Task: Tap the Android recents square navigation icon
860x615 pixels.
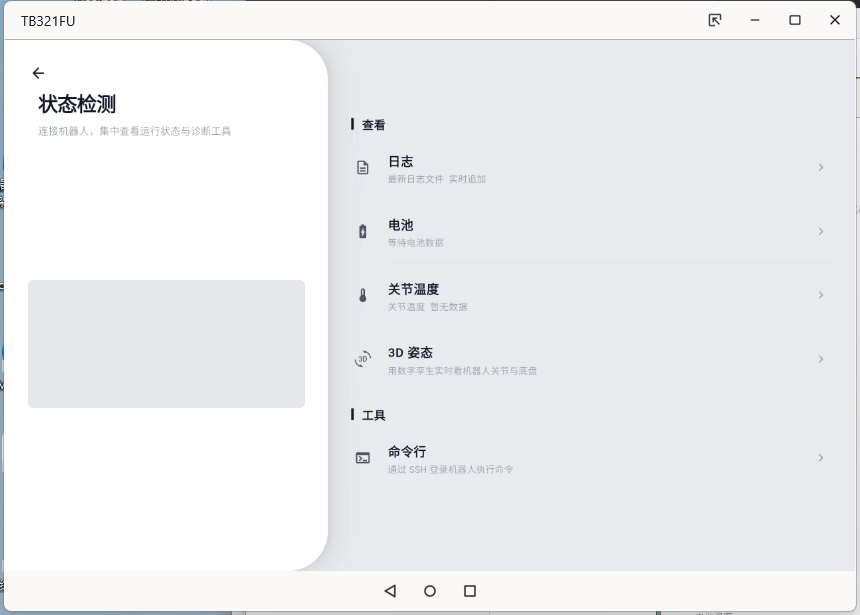Action: tap(470, 591)
